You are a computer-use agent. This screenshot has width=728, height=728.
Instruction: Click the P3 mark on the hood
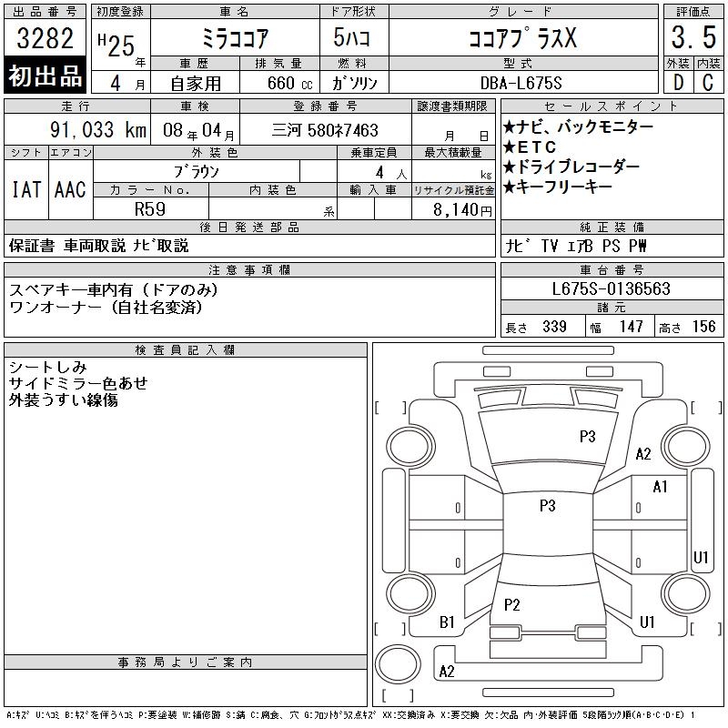(587, 437)
